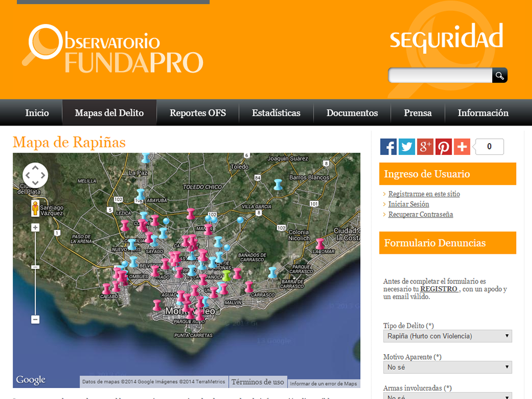Click the Registrarme en este sitio link
Screen dimensions: 532x399
point(424,194)
